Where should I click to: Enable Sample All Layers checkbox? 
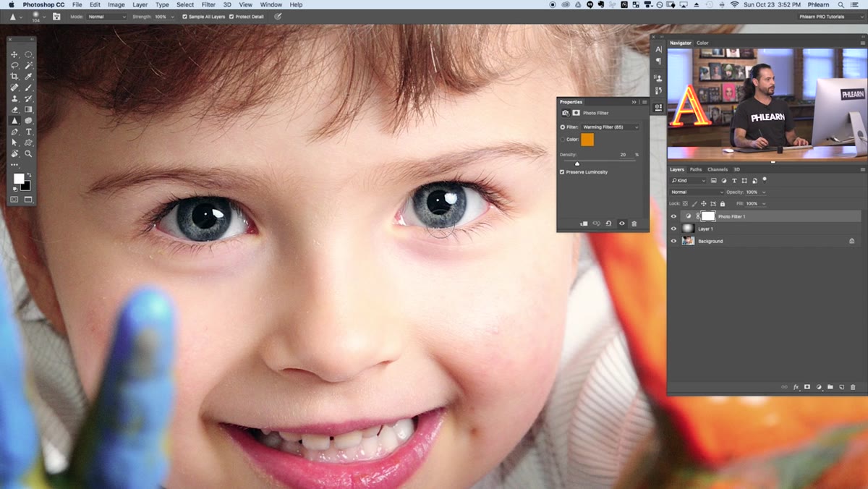[185, 17]
